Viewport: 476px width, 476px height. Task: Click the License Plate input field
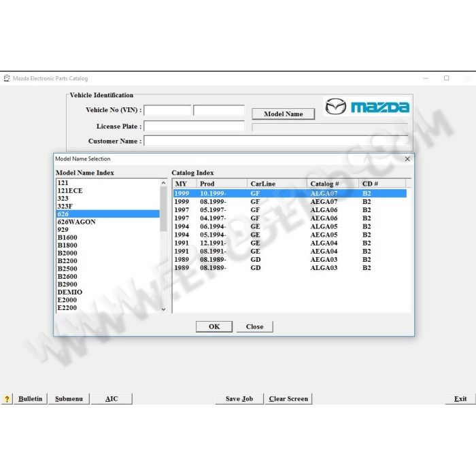click(194, 126)
